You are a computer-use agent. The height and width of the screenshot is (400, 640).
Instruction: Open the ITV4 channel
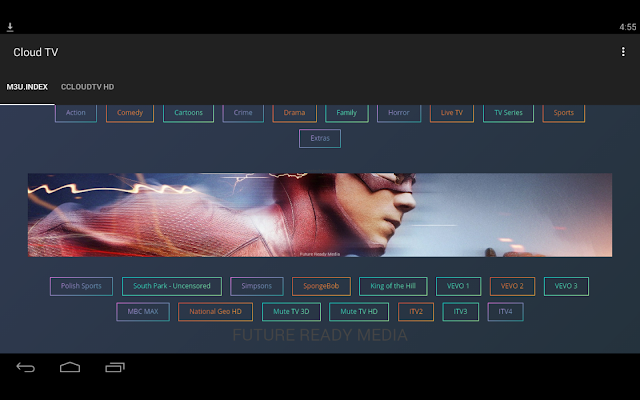[505, 312]
